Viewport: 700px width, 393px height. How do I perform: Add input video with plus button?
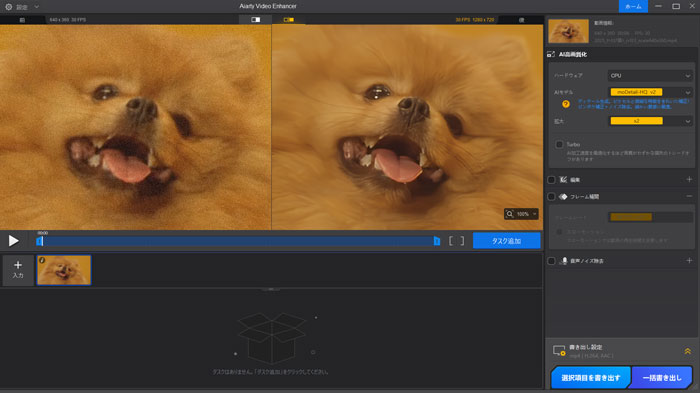(18, 270)
